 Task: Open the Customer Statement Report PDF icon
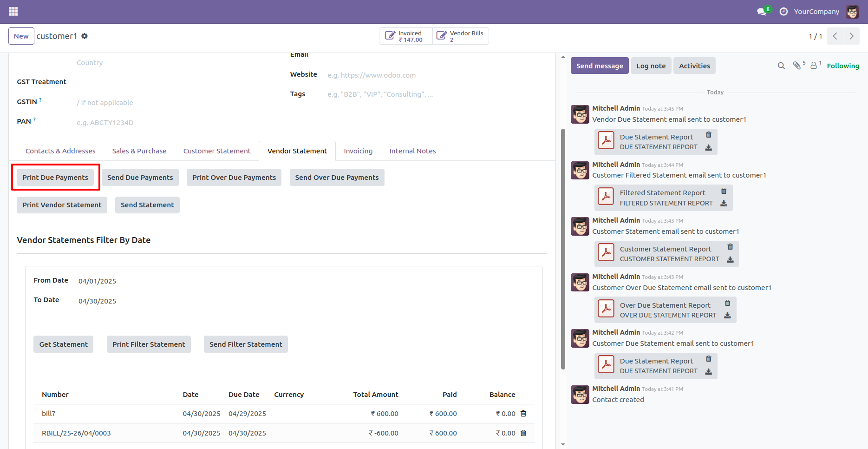tap(606, 252)
